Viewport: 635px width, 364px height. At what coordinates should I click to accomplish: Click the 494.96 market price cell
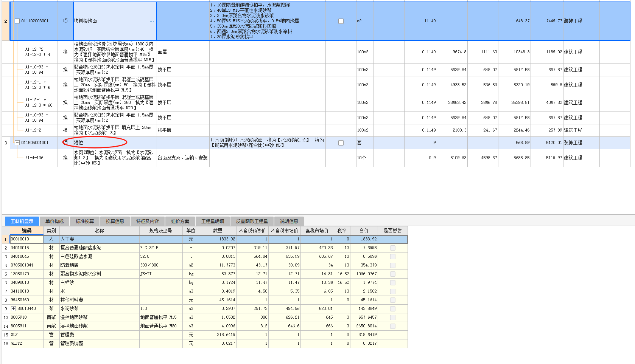point(285,309)
